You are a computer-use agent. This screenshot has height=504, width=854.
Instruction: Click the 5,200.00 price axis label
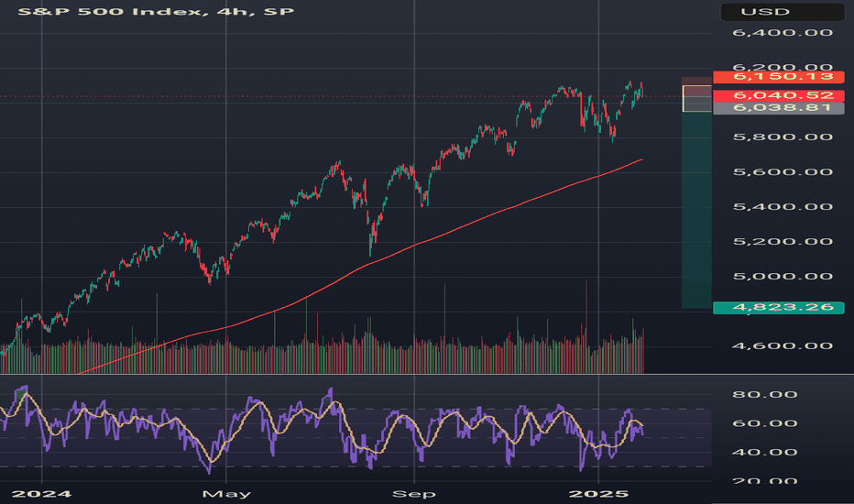783,242
